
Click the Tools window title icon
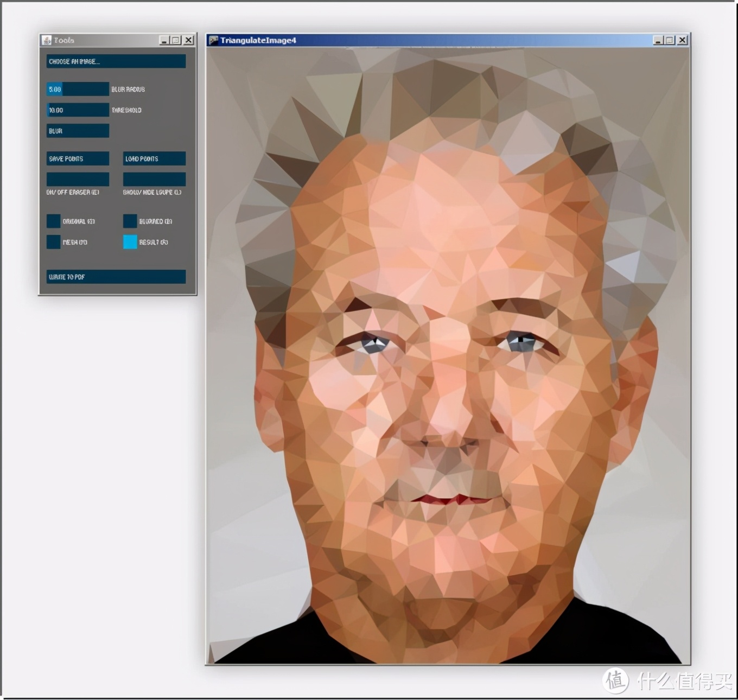coord(47,40)
